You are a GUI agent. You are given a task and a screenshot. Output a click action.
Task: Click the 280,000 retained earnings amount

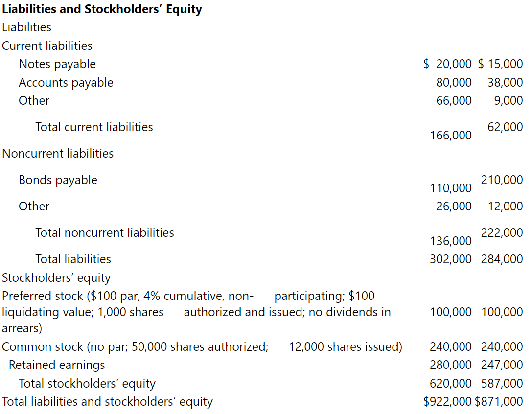tap(451, 365)
